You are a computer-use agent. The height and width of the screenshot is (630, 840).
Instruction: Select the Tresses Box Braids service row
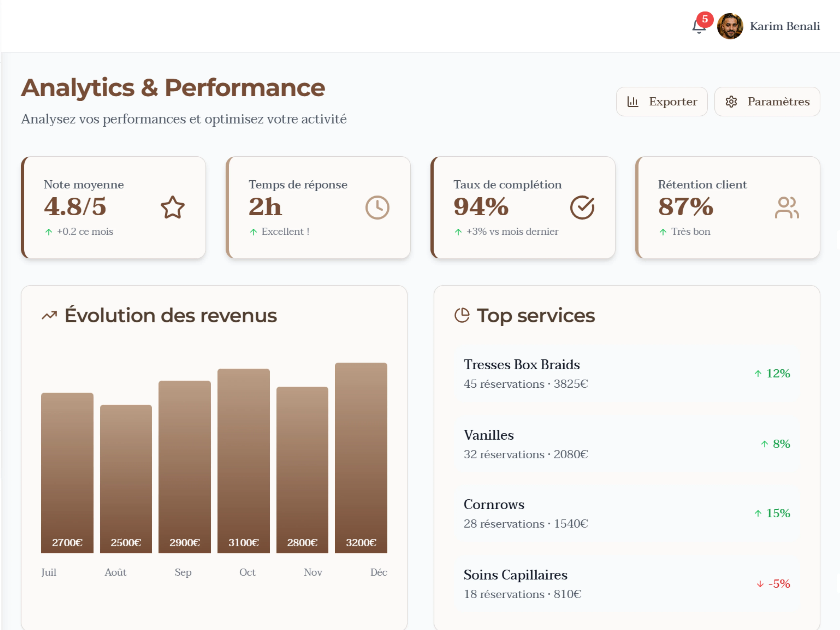pos(627,374)
